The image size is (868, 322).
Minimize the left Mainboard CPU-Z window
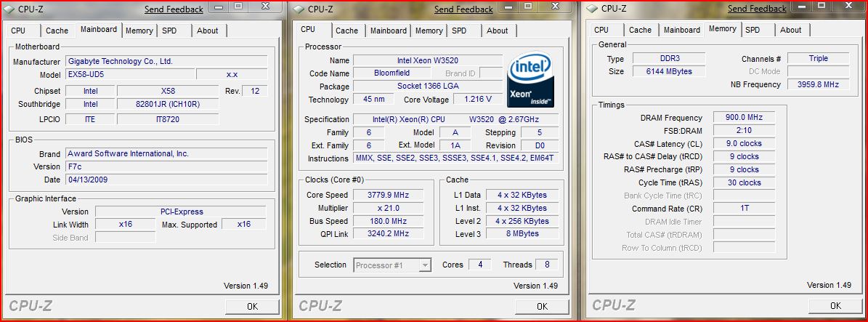click(219, 7)
